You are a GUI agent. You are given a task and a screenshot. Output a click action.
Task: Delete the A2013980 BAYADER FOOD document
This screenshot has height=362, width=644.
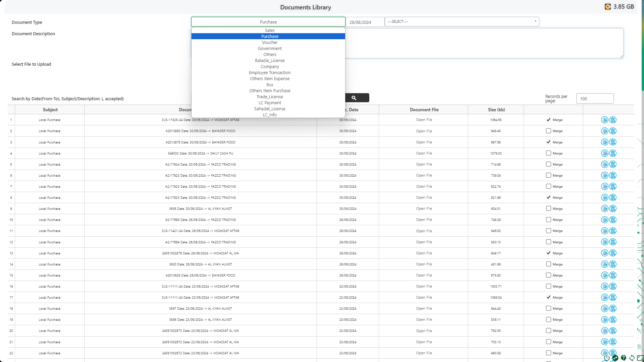click(x=613, y=131)
